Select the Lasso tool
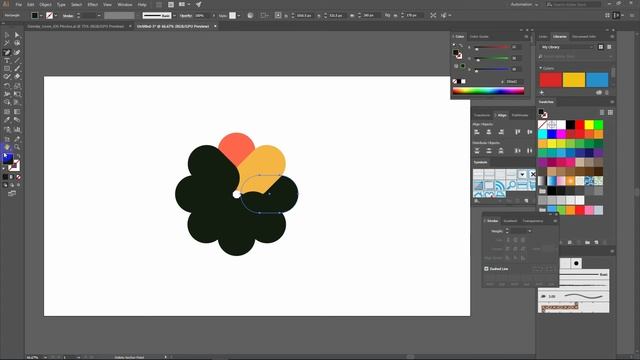The image size is (640, 360). (x=17, y=43)
